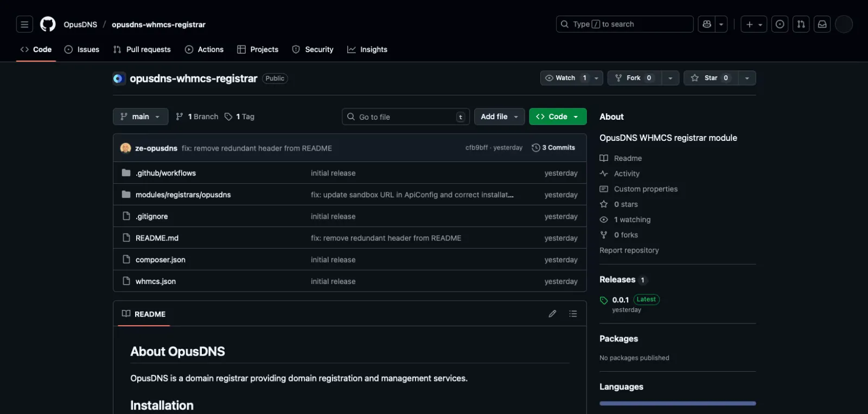View the 0 forks link
Screen dimensions: 868x414
[x=618, y=235]
